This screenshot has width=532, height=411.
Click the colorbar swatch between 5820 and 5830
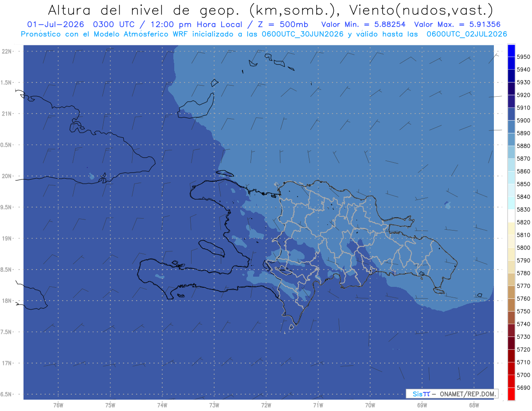pyautogui.click(x=511, y=216)
